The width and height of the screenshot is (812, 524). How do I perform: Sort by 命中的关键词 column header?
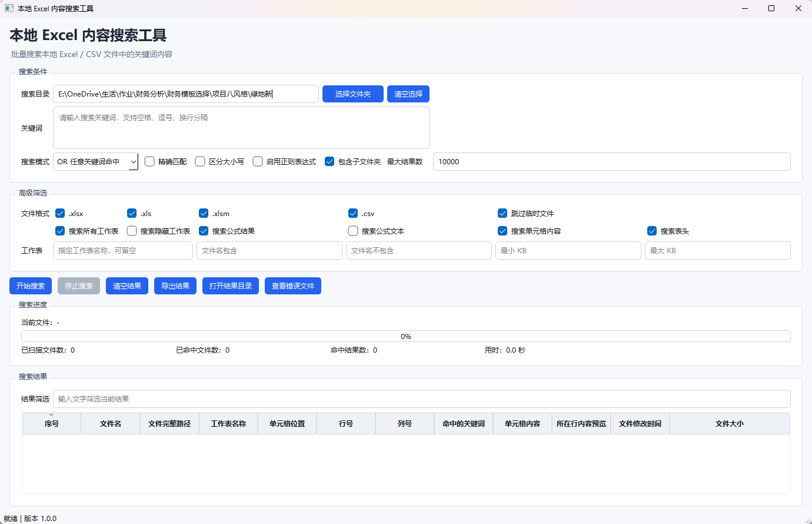464,423
